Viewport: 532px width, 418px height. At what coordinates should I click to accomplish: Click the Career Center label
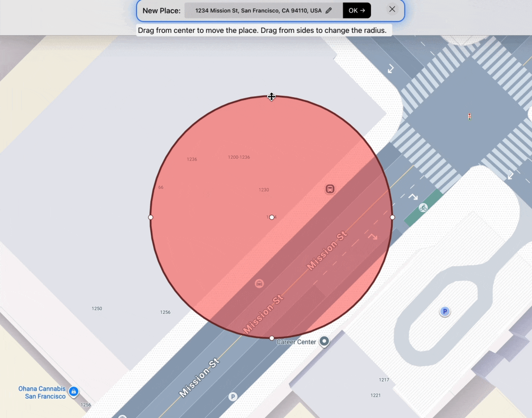(x=297, y=342)
